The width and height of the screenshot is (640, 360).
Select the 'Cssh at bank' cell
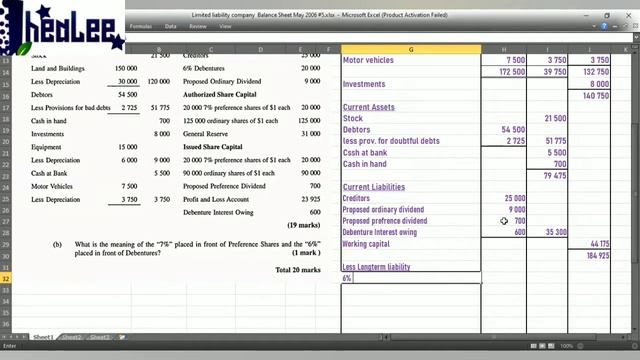(411, 152)
